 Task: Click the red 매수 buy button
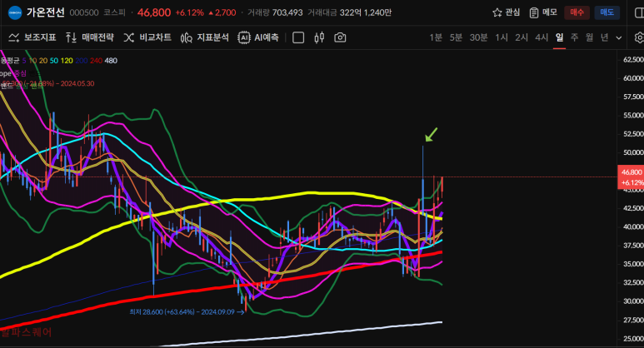coord(577,12)
